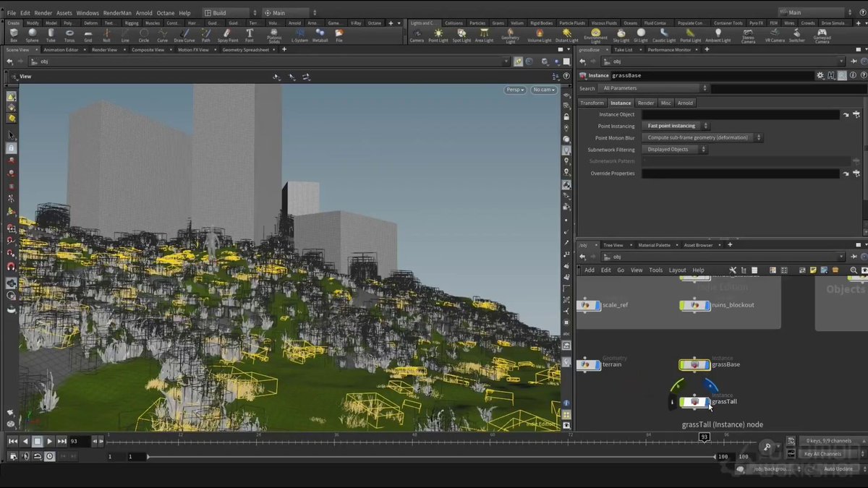The width and height of the screenshot is (868, 488).
Task: Select the Font shelf tool
Action: pyautogui.click(x=250, y=35)
